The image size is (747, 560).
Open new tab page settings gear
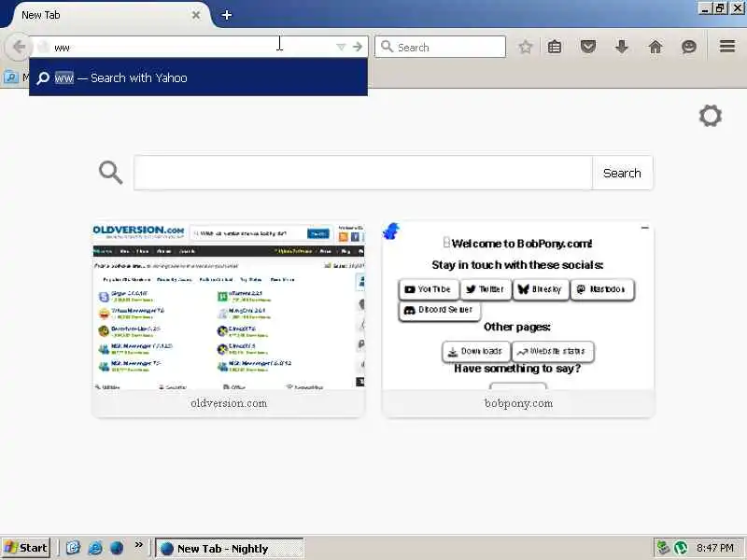pos(710,116)
